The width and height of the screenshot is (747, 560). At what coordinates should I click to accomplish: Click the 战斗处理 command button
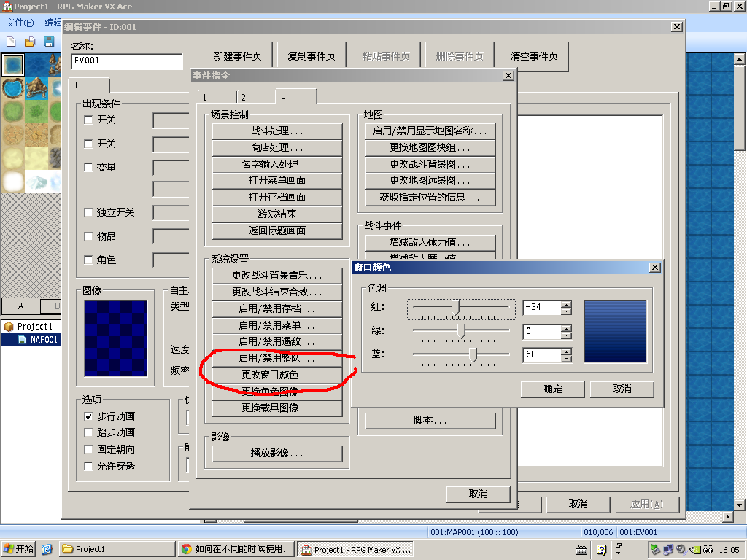277,131
